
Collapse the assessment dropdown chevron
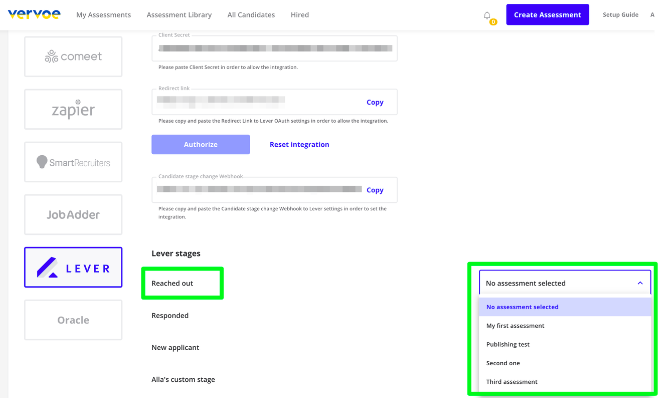(640, 283)
